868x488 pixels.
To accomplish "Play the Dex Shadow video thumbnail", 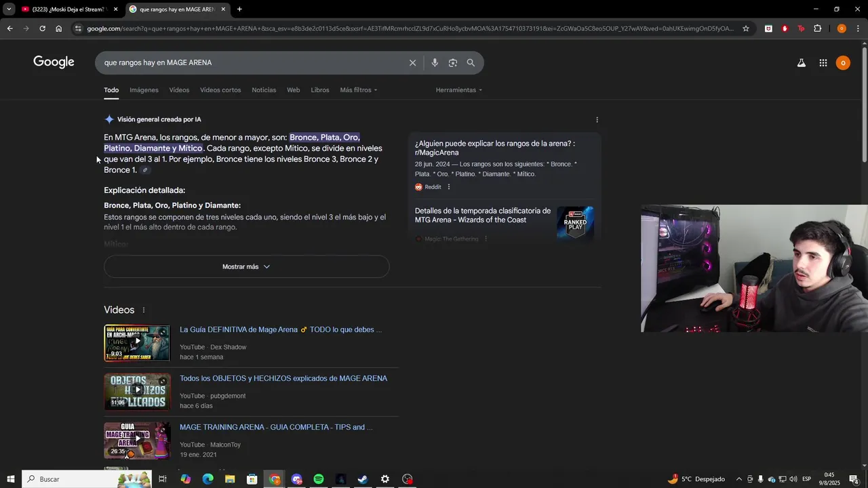I will click(x=137, y=343).
